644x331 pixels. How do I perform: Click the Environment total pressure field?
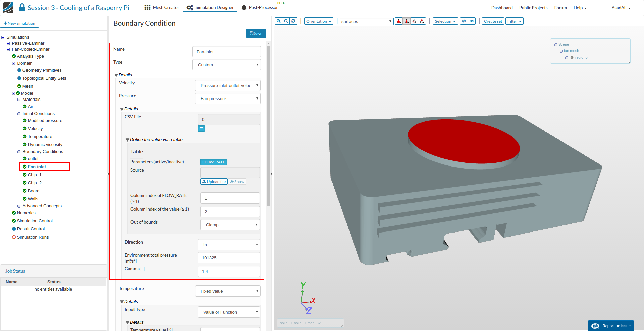[x=229, y=258]
